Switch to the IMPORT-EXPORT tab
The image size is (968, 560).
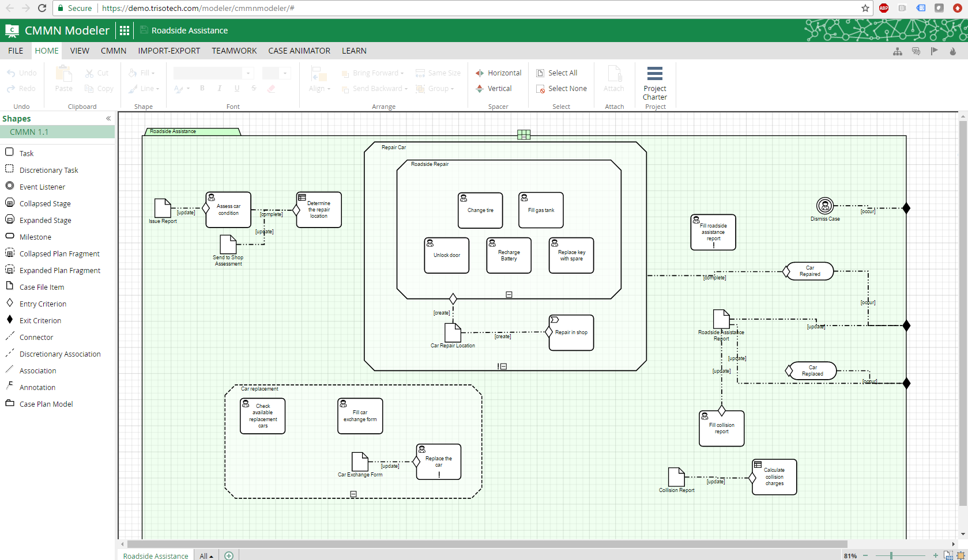tap(169, 51)
